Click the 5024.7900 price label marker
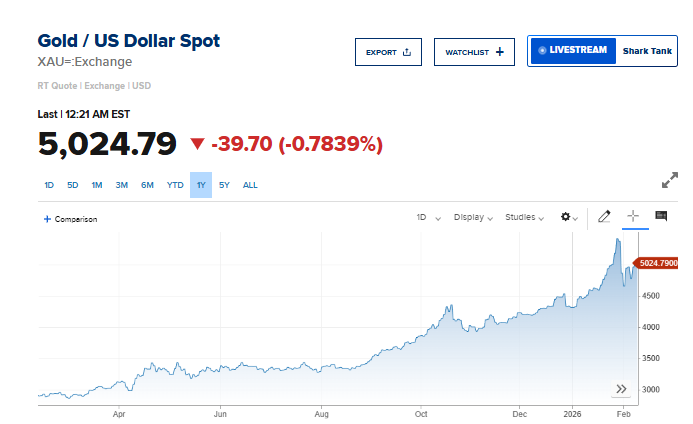Screen dimensions: 693x424 661,263
